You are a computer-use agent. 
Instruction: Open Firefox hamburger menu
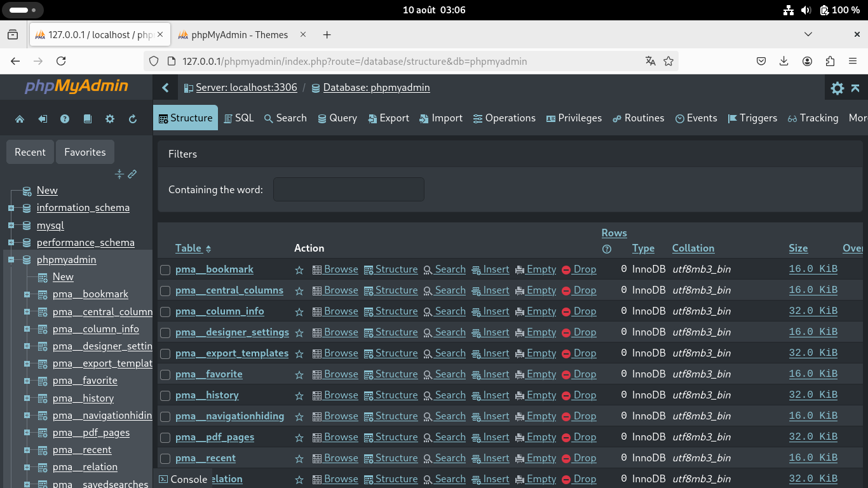[x=853, y=61]
